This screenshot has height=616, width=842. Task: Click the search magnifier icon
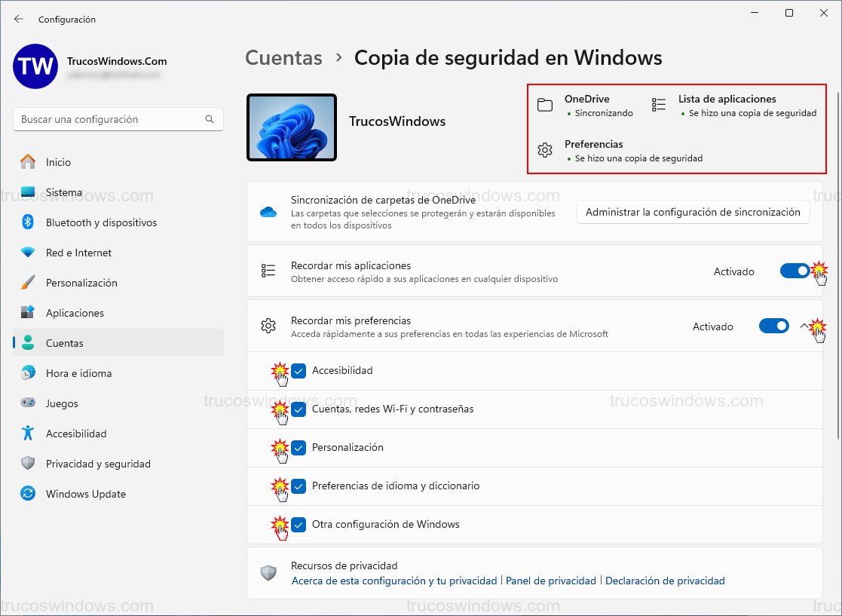point(210,119)
